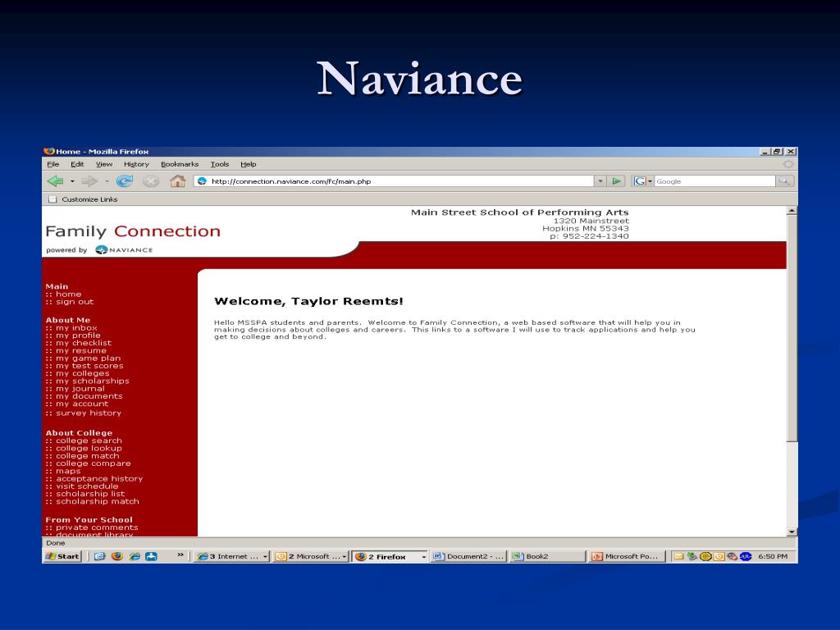Open the my resume link
This screenshot has width=840, height=630.
(x=81, y=350)
